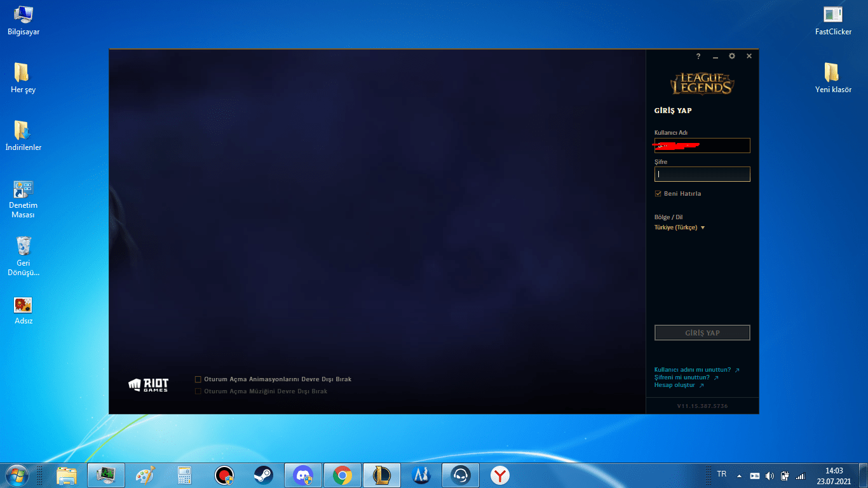Select the İndirilenler folder on desktop
Screen dimensions: 868x488
click(24, 135)
